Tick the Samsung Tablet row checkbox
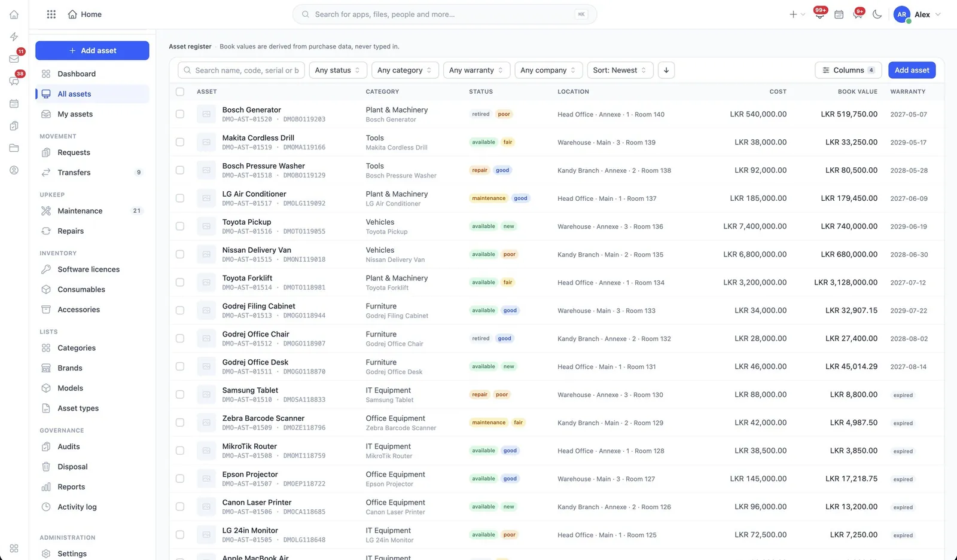This screenshot has width=957, height=560. (x=180, y=394)
